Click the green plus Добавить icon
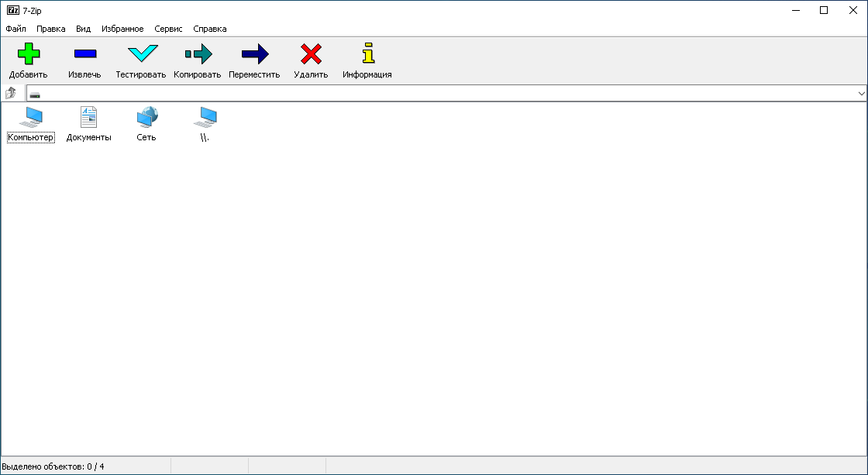Viewport: 868px width, 475px height. click(28, 54)
